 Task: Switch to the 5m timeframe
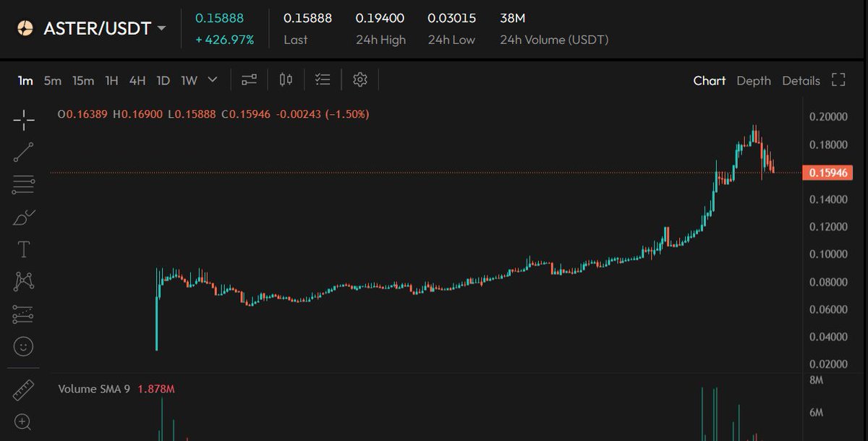point(52,80)
